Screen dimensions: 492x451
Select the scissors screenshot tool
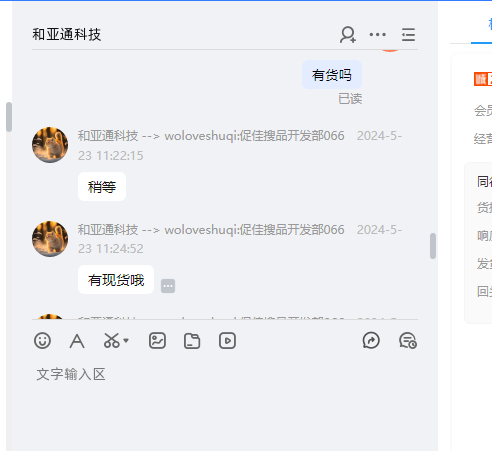(x=111, y=341)
